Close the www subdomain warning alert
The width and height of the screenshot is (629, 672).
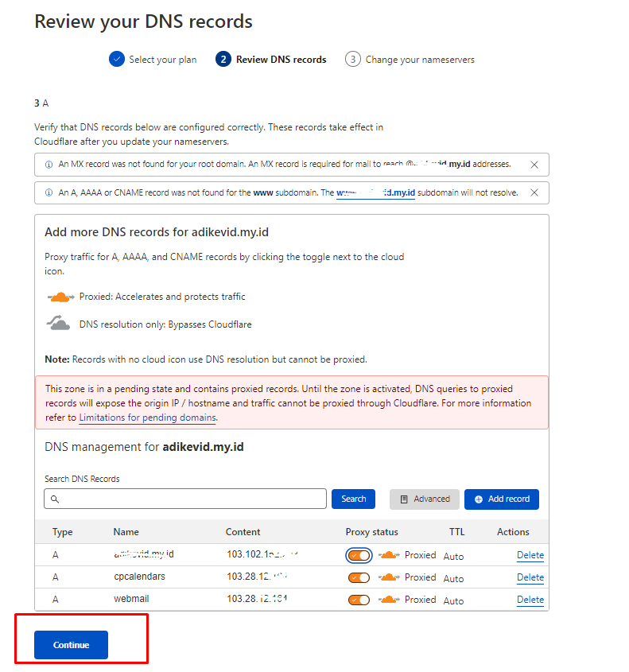(534, 192)
